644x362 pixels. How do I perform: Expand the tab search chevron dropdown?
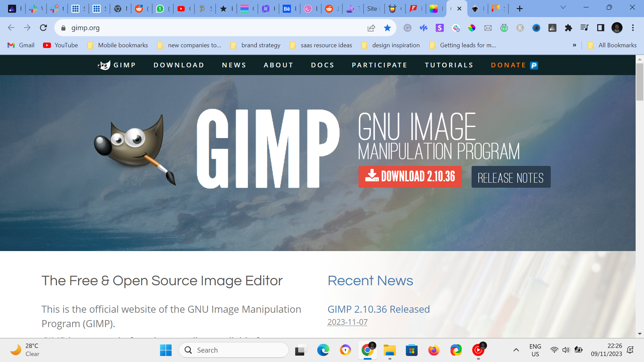tap(563, 7)
